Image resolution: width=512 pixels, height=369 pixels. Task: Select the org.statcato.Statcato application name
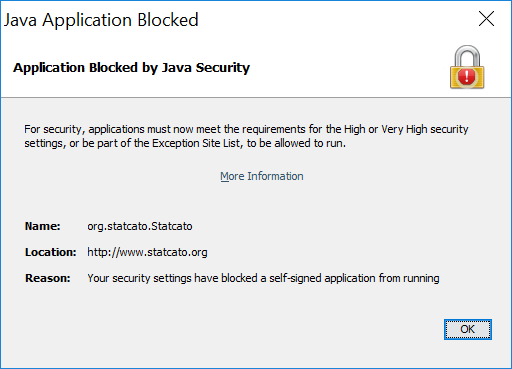pyautogui.click(x=140, y=226)
